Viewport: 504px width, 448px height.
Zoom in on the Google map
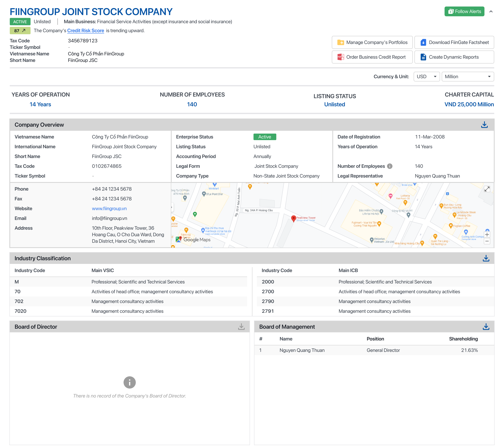point(487,235)
